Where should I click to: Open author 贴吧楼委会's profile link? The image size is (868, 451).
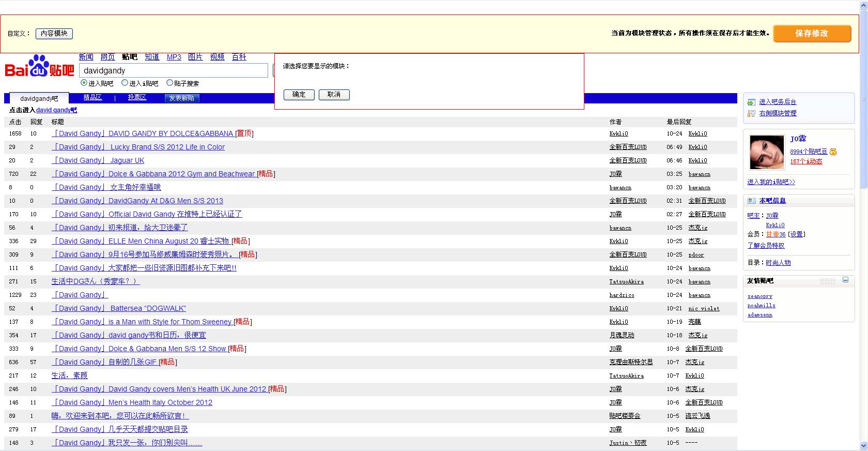pyautogui.click(x=625, y=416)
